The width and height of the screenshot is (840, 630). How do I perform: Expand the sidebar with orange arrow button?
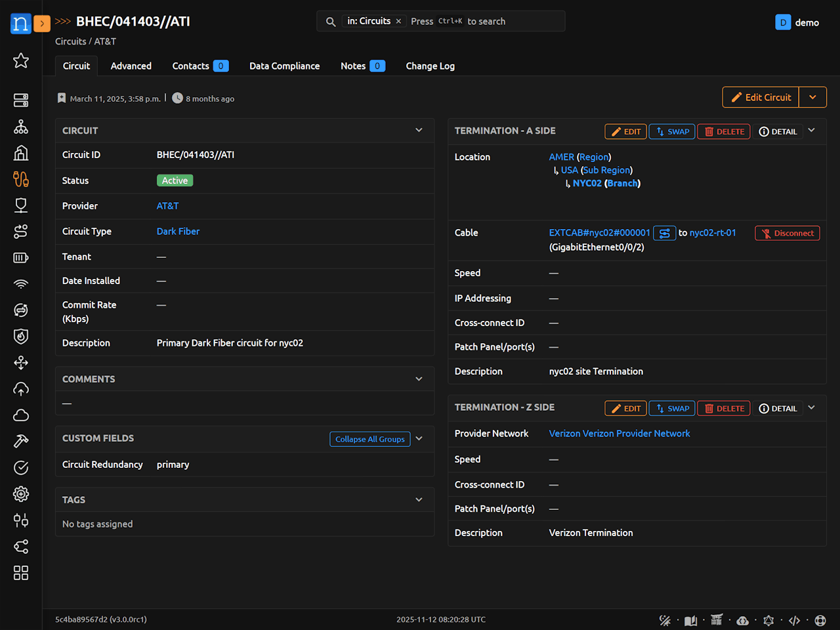[x=41, y=24]
